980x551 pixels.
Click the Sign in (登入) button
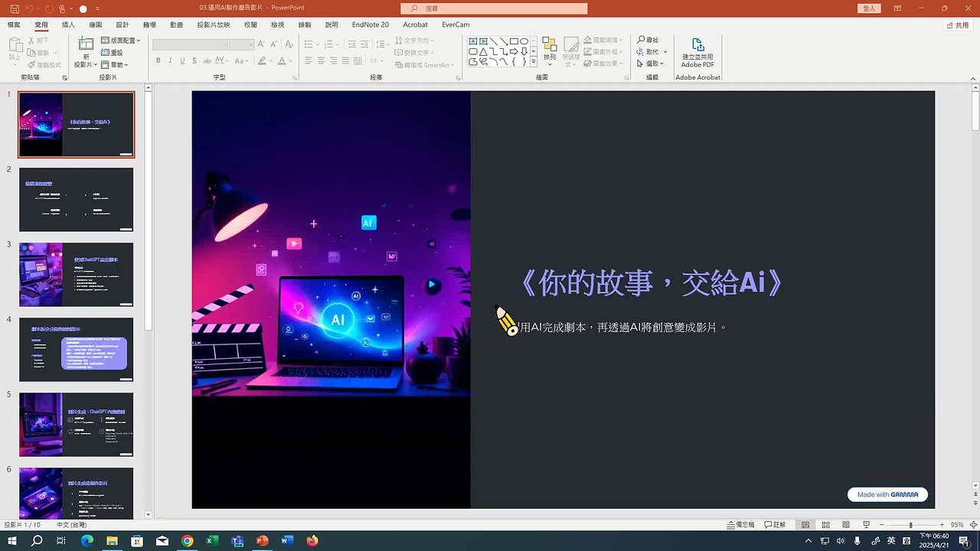tap(869, 8)
